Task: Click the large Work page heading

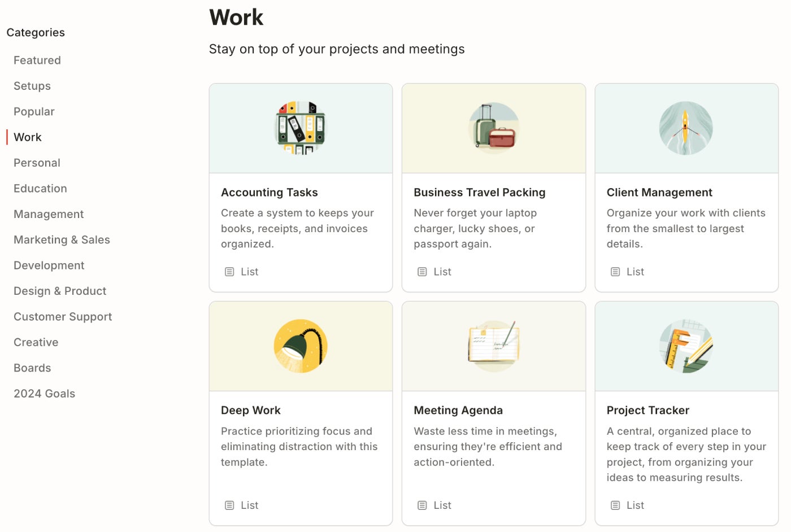Action: click(236, 18)
